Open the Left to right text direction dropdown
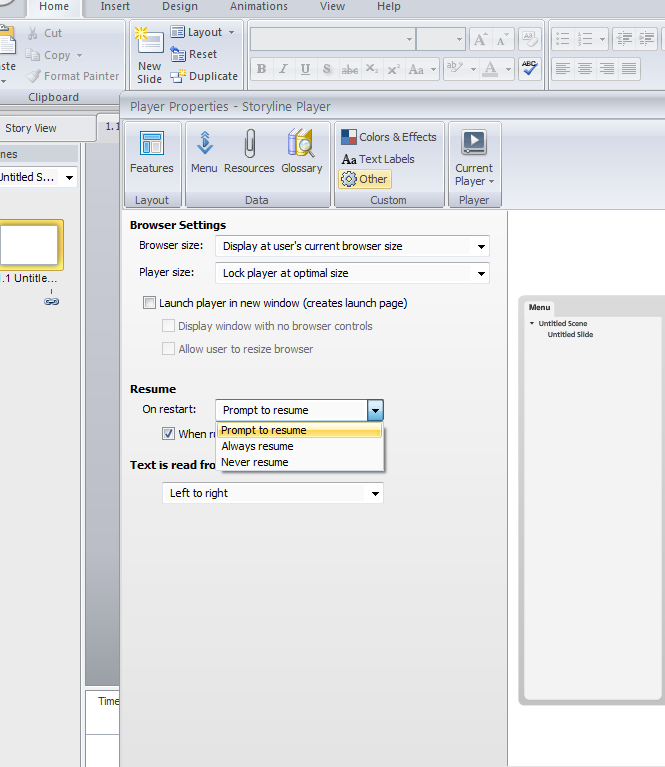 (x=273, y=493)
